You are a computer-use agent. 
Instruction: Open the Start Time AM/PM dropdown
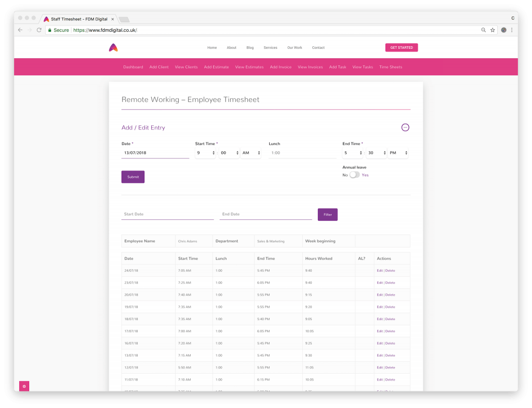click(250, 153)
